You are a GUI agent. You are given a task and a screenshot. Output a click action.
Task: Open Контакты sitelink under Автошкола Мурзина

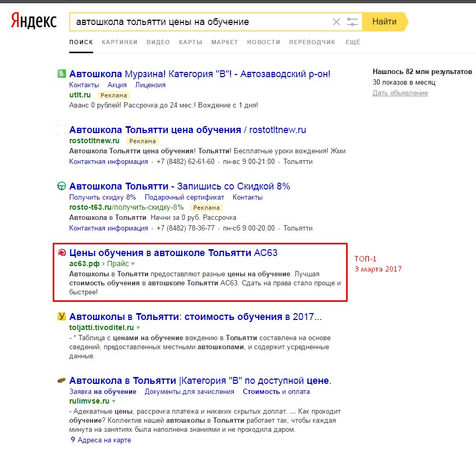click(x=84, y=85)
